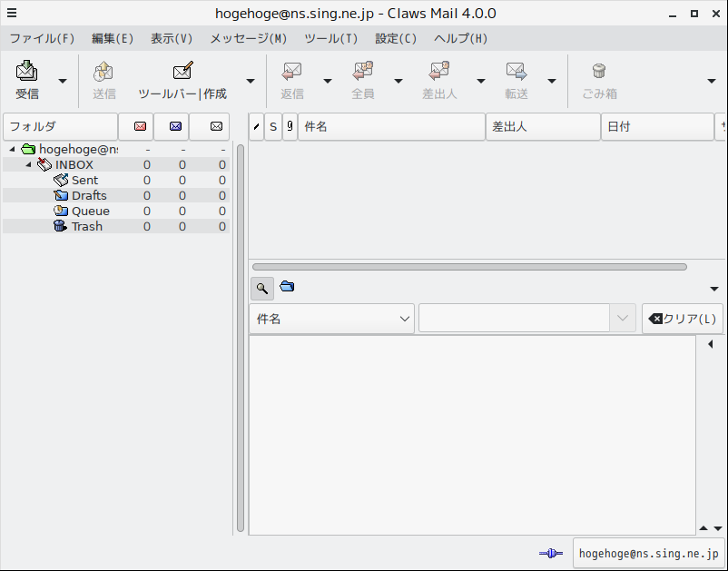This screenshot has height=571, width=728.
Task: Select the Sent folder
Action: [x=116, y=180]
